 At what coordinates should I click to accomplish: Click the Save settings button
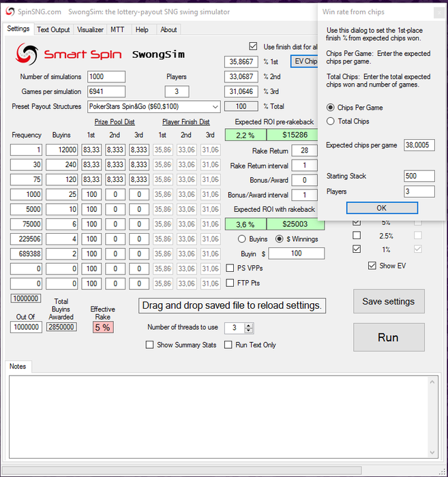pos(389,301)
